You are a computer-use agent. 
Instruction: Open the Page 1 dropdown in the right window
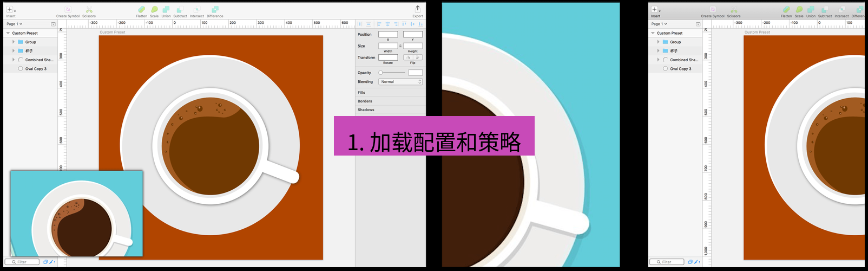click(x=659, y=24)
